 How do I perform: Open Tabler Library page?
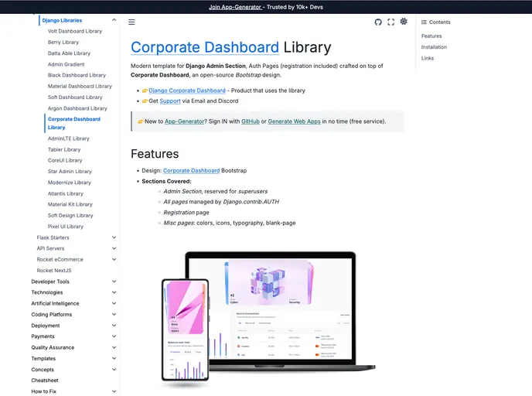(x=64, y=149)
